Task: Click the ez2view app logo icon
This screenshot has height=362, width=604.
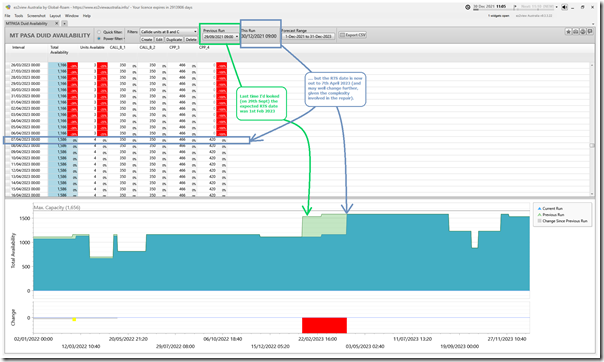Action: pyautogui.click(x=8, y=7)
